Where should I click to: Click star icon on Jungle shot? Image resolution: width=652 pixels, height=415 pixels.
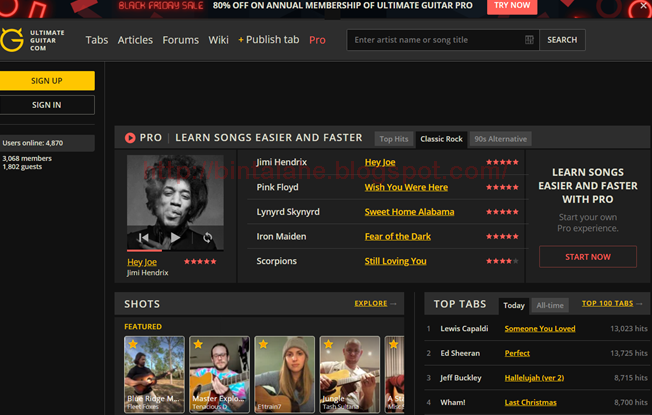tap(328, 344)
